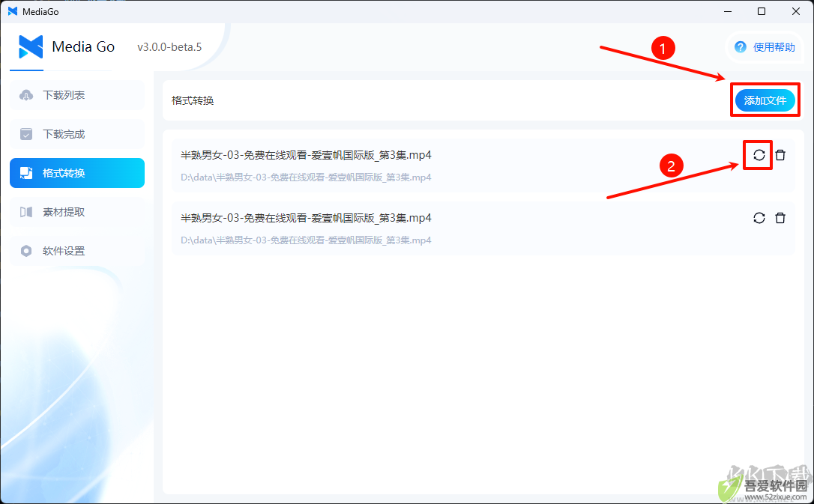Select first file name 半熟男女-03 title text
The width and height of the screenshot is (814, 504).
[306, 155]
